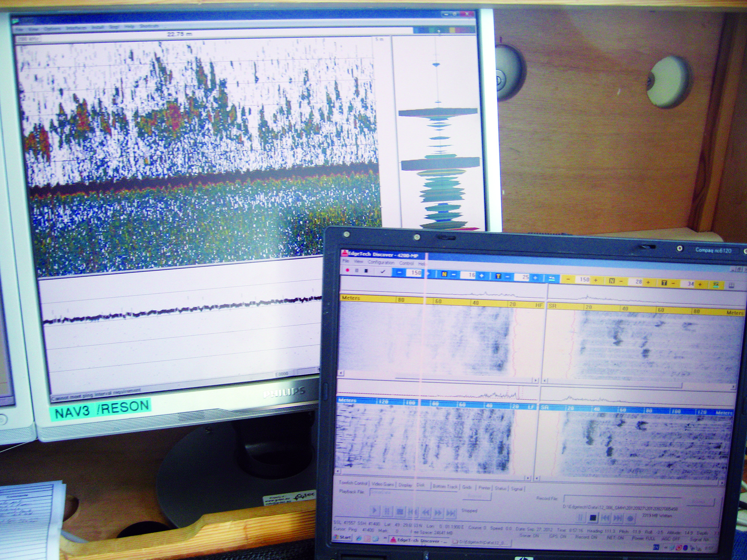Image resolution: width=747 pixels, height=560 pixels.
Task: Click the Windows Start button
Action: [342, 538]
